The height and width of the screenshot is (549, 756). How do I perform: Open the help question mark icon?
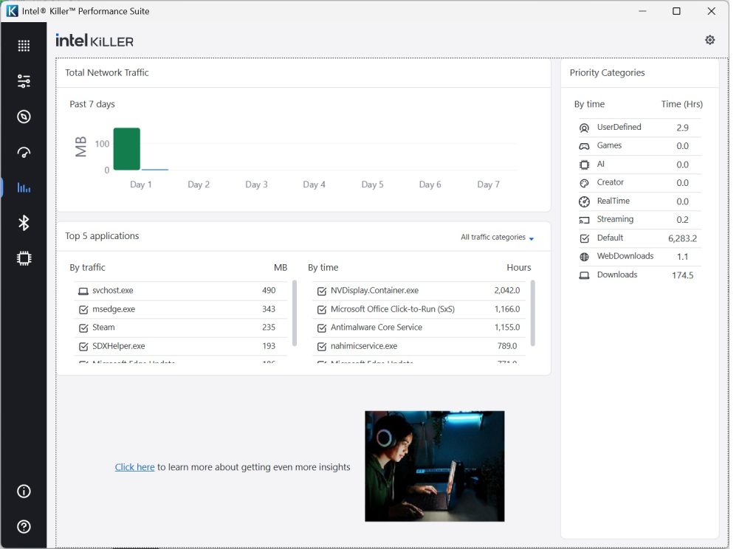point(24,526)
